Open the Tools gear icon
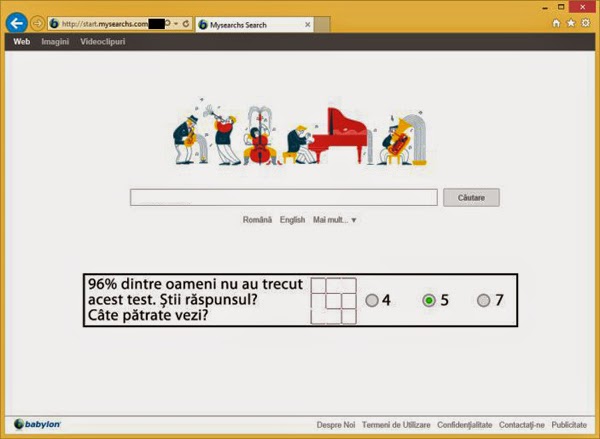 coord(586,23)
